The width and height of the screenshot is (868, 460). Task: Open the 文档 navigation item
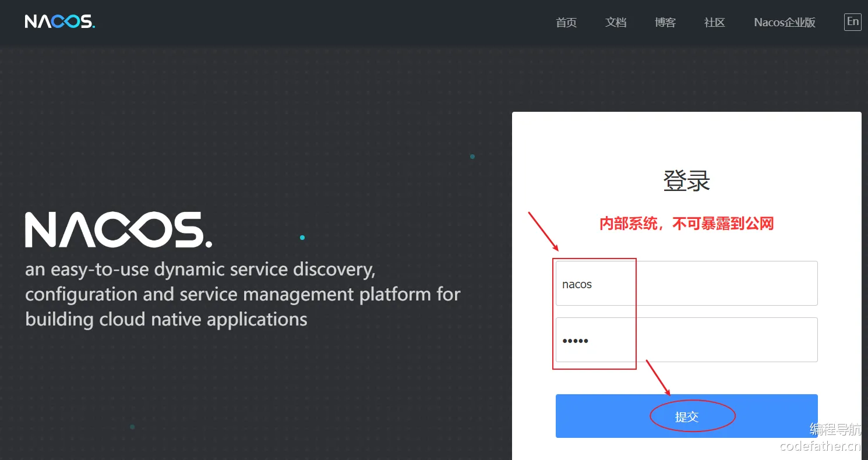[x=616, y=23]
